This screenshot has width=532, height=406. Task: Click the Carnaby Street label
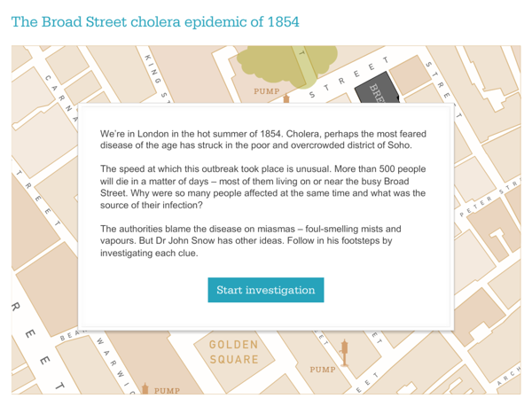tap(62, 98)
